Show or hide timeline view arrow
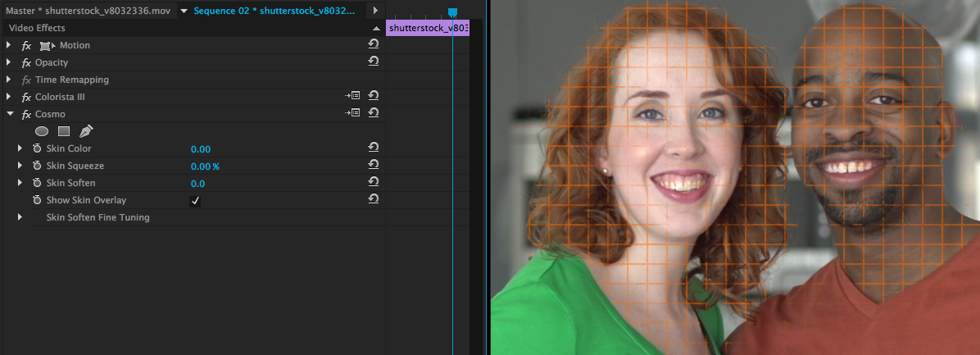This screenshot has width=980, height=355. (375, 11)
